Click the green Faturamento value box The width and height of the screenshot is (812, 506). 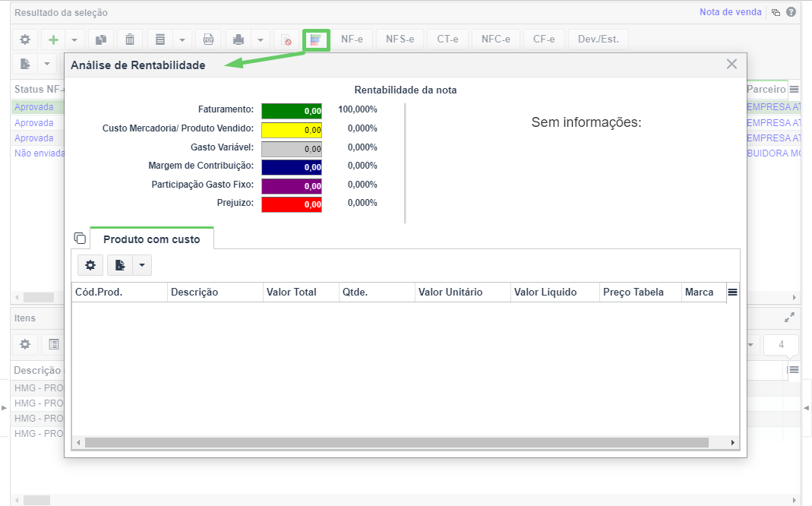292,111
